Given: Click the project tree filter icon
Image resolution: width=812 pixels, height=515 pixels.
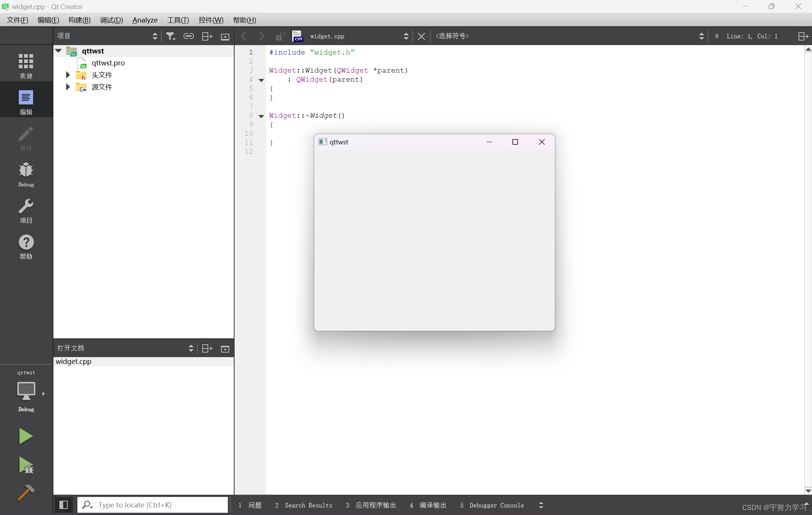Looking at the screenshot, I should point(171,36).
